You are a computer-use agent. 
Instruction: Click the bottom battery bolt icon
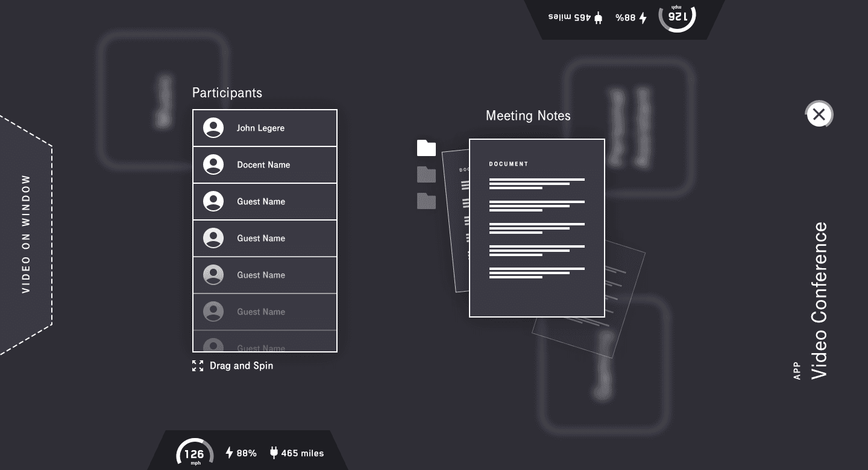click(x=229, y=453)
